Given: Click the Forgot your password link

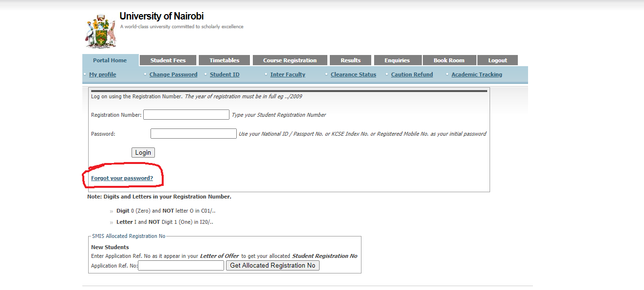Looking at the screenshot, I should [x=122, y=178].
